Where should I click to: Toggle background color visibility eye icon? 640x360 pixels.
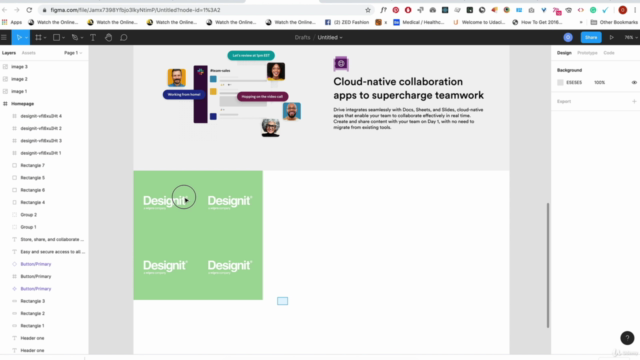[x=634, y=82]
